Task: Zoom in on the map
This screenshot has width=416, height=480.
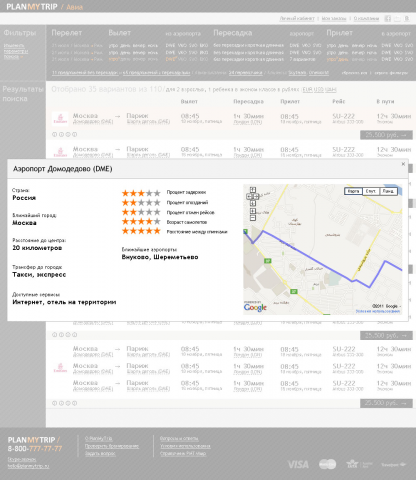Action: tap(253, 211)
